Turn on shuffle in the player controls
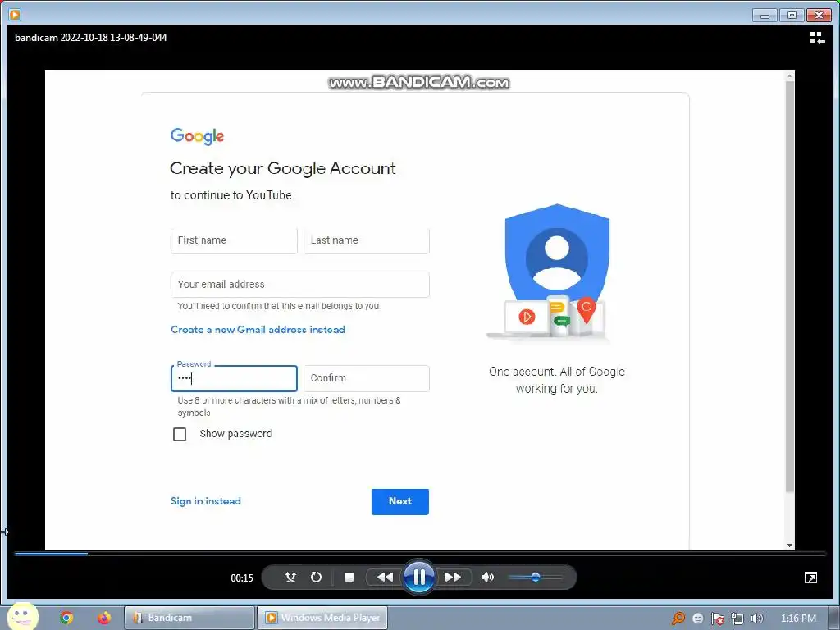This screenshot has height=630, width=840. point(290,577)
